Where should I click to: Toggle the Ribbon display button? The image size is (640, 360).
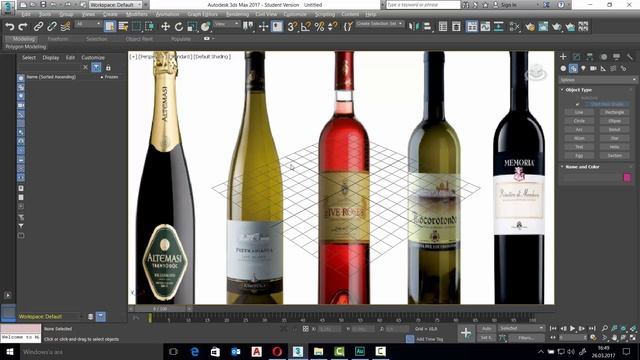pyautogui.click(x=472, y=27)
